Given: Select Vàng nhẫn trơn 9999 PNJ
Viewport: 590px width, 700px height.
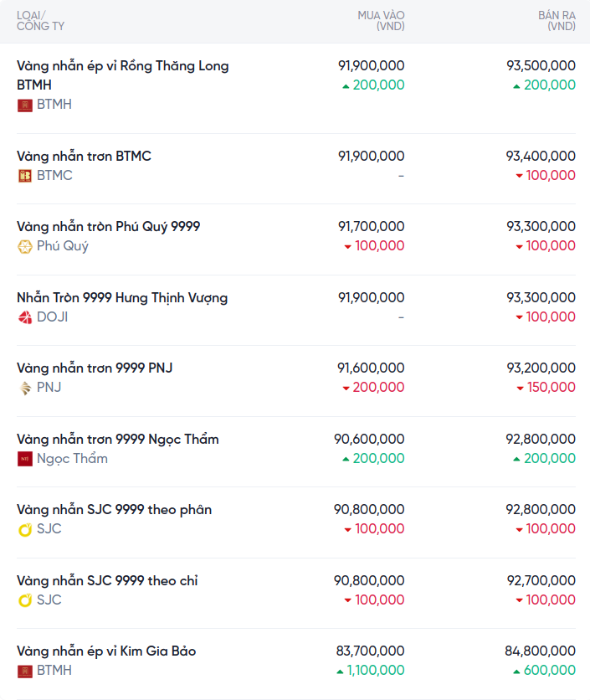Looking at the screenshot, I should tap(95, 368).
